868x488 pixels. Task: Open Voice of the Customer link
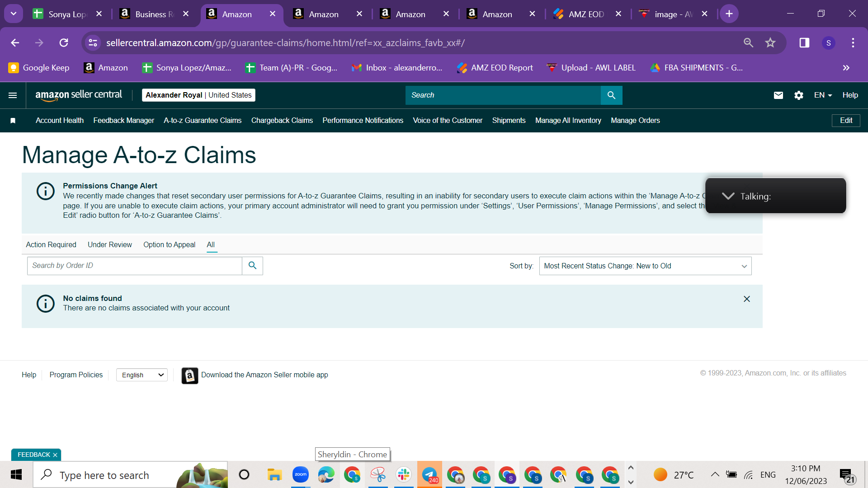click(448, 121)
